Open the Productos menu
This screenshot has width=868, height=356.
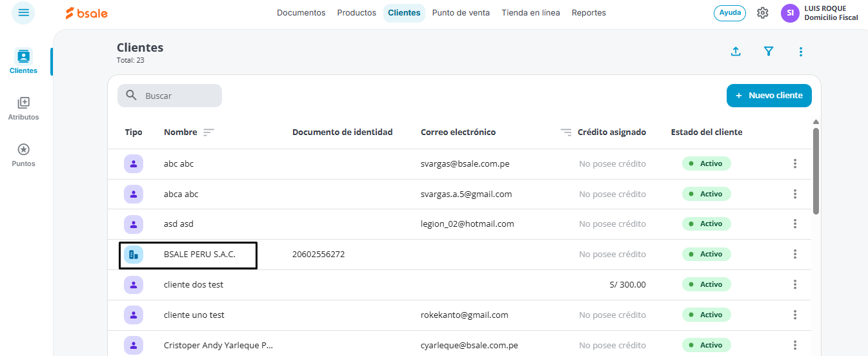tap(356, 13)
